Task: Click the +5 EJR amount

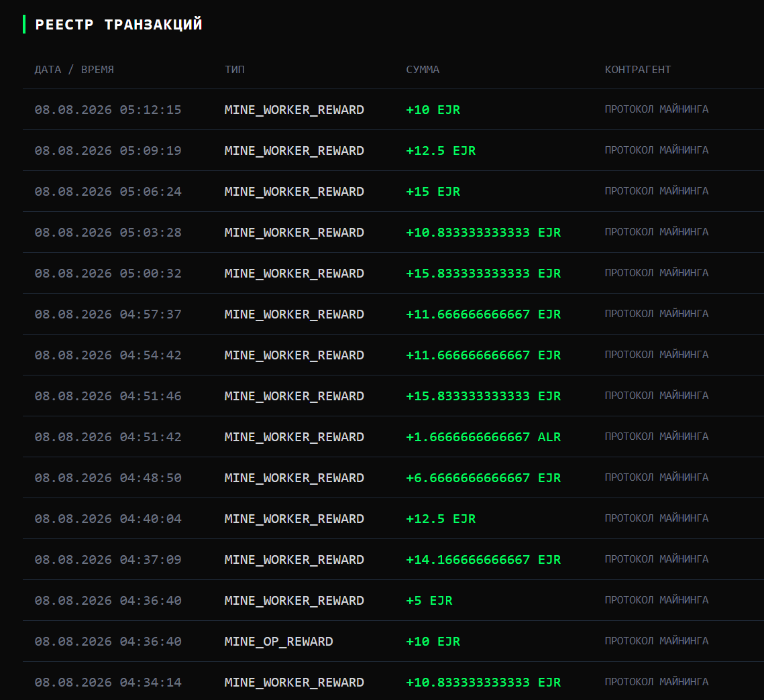Action: (x=429, y=601)
